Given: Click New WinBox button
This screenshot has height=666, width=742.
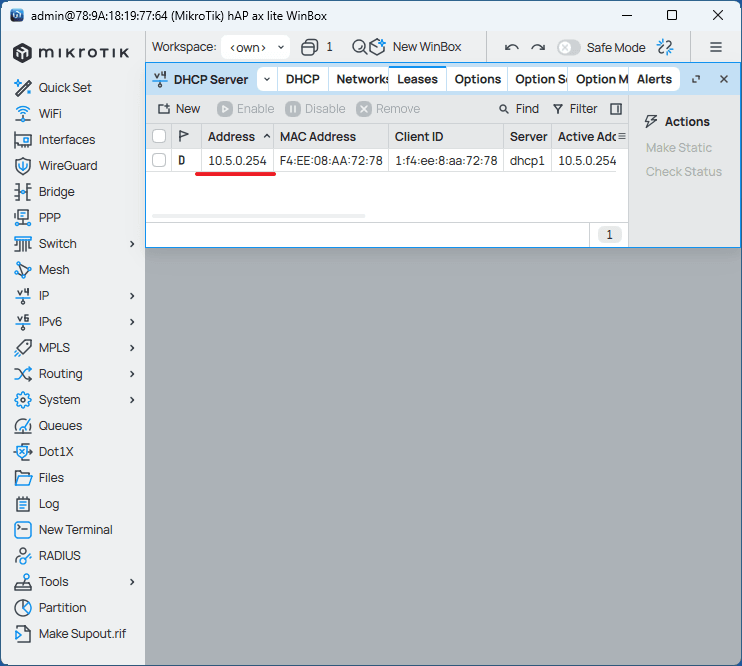Looking at the screenshot, I should [414, 47].
